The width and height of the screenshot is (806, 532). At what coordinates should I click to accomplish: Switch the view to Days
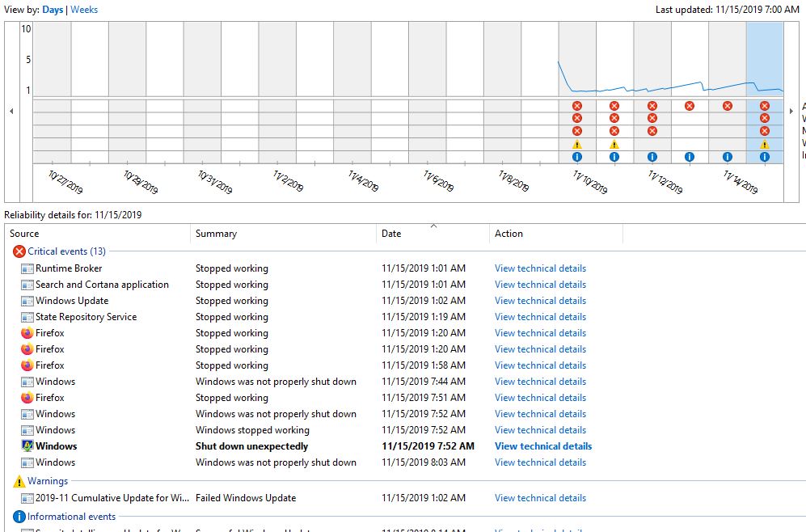(x=53, y=10)
